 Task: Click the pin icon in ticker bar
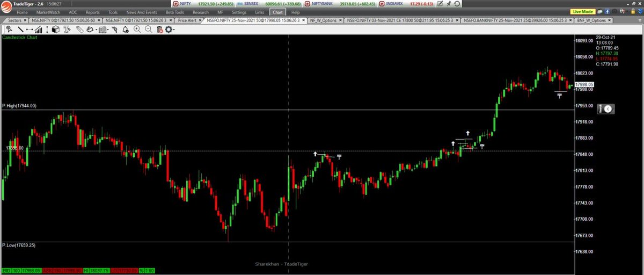point(449,3)
